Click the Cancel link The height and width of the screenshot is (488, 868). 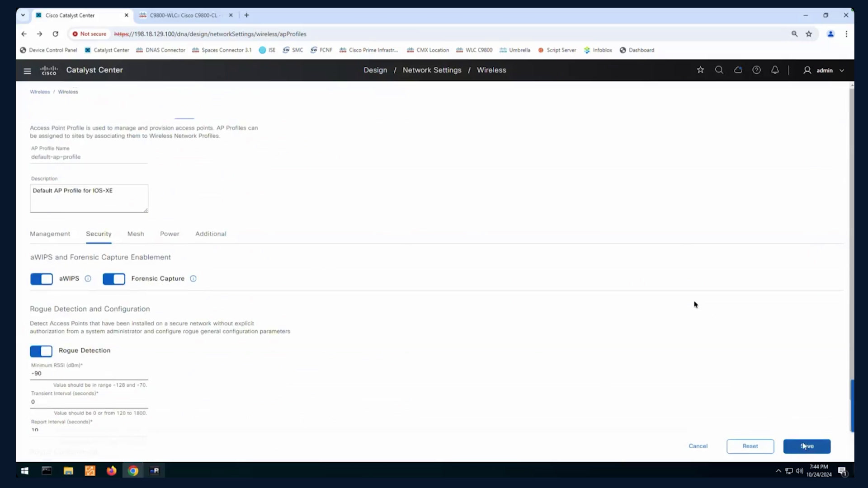tap(698, 446)
